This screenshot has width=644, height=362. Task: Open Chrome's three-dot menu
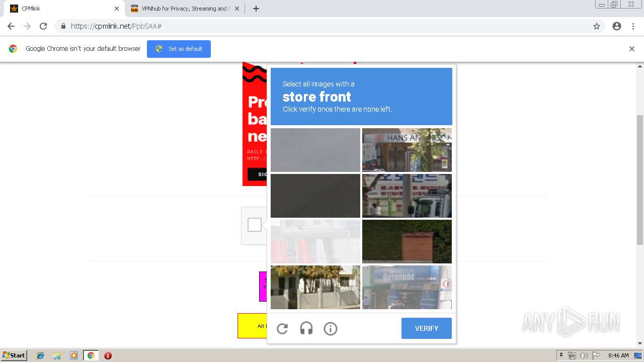click(x=633, y=26)
